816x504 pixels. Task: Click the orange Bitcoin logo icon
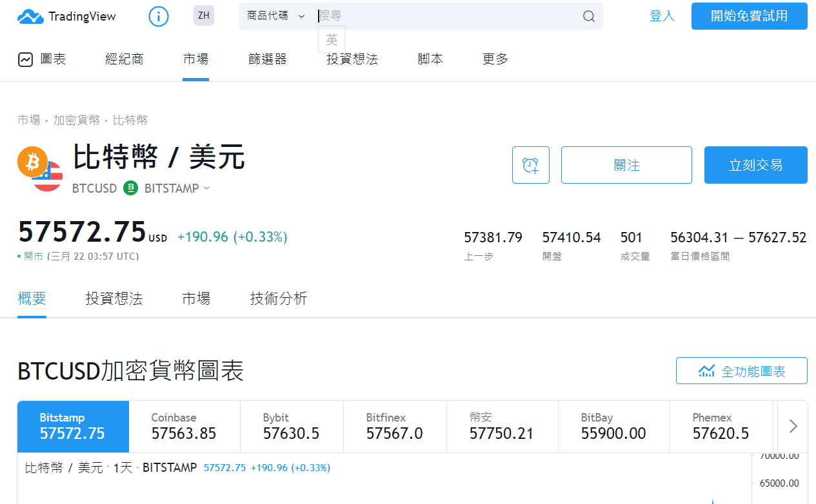[x=32, y=162]
